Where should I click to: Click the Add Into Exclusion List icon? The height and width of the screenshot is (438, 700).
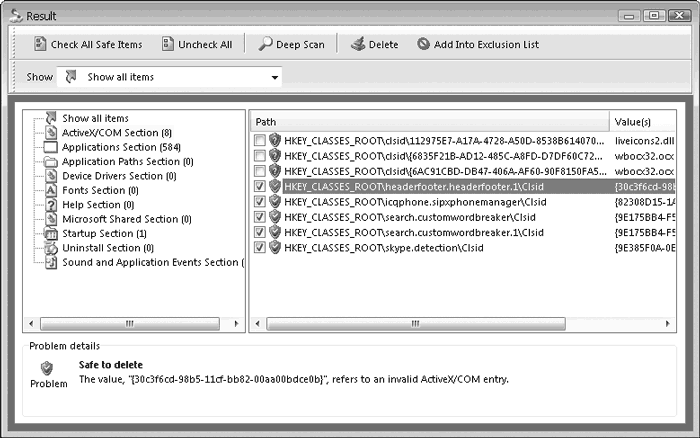click(425, 44)
